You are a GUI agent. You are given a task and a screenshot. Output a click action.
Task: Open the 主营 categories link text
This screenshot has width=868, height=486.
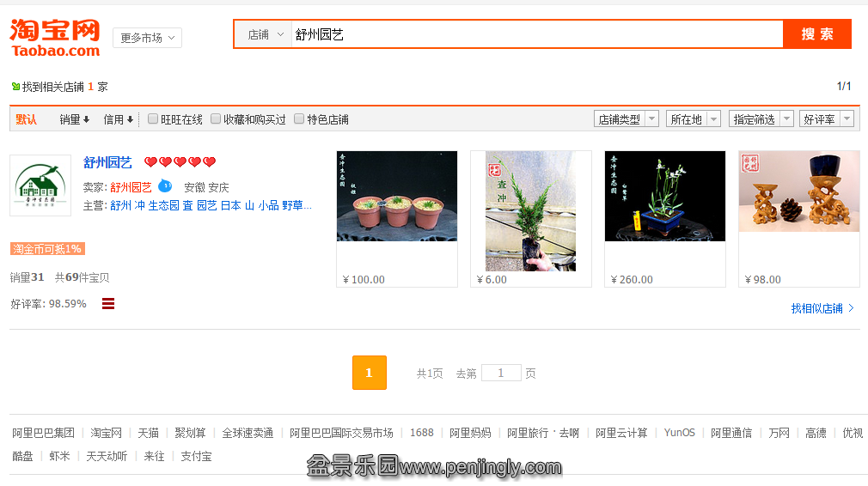coord(211,206)
